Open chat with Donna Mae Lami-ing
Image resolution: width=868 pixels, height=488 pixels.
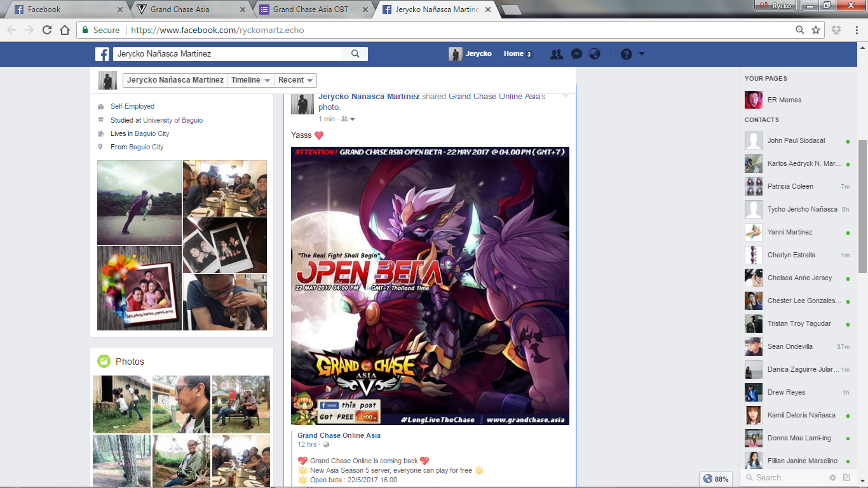coord(799,438)
